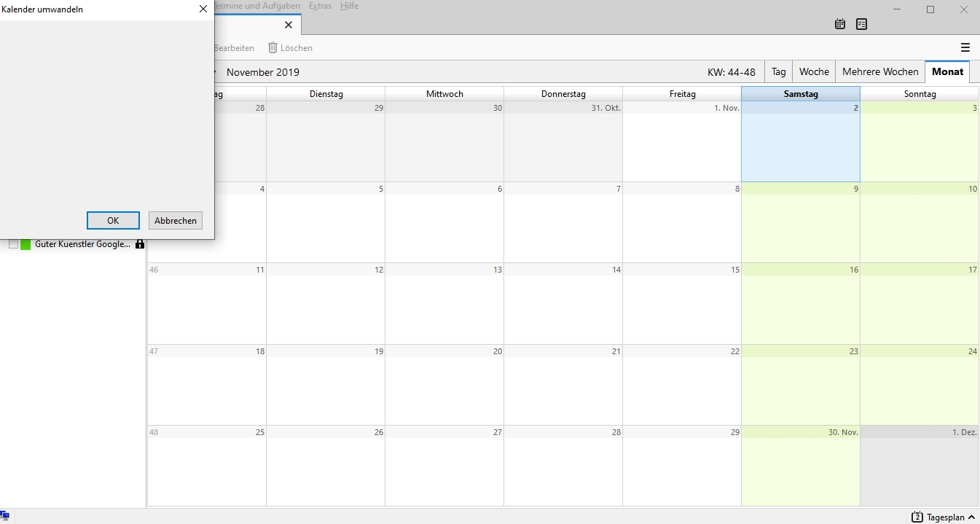Close the Kalender umwandeln dialog
This screenshot has width=980, height=524.
coord(203,9)
